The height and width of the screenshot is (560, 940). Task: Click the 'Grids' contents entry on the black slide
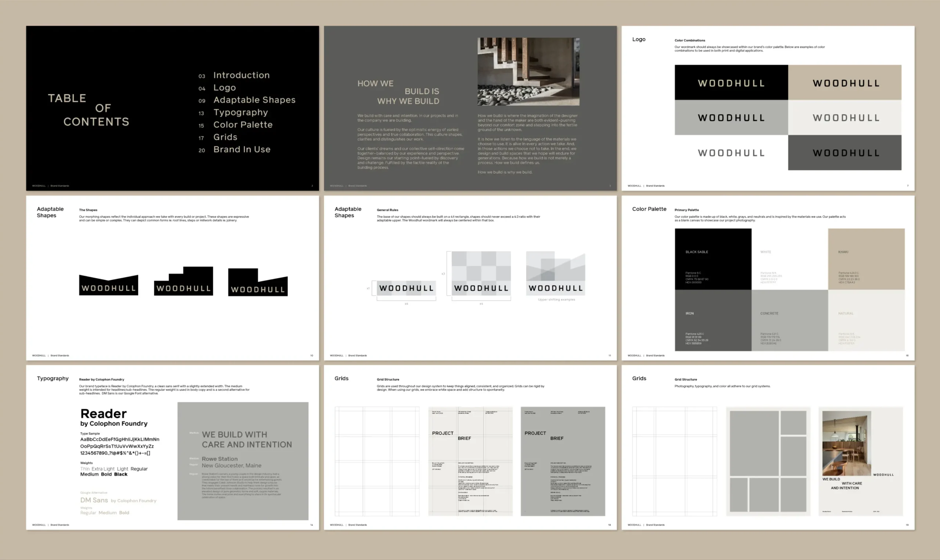[x=225, y=137]
